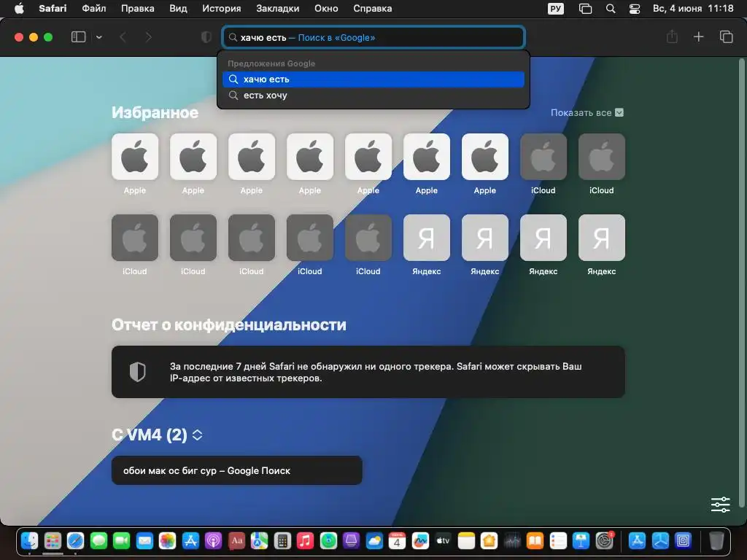Open FaceTime from the Dock
Viewport: 747px width, 560px height.
tap(122, 541)
